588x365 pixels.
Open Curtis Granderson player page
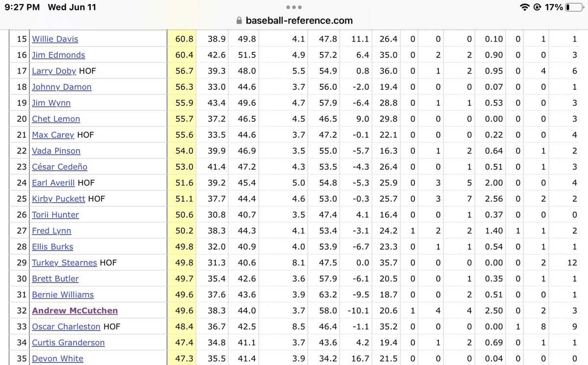(68, 342)
